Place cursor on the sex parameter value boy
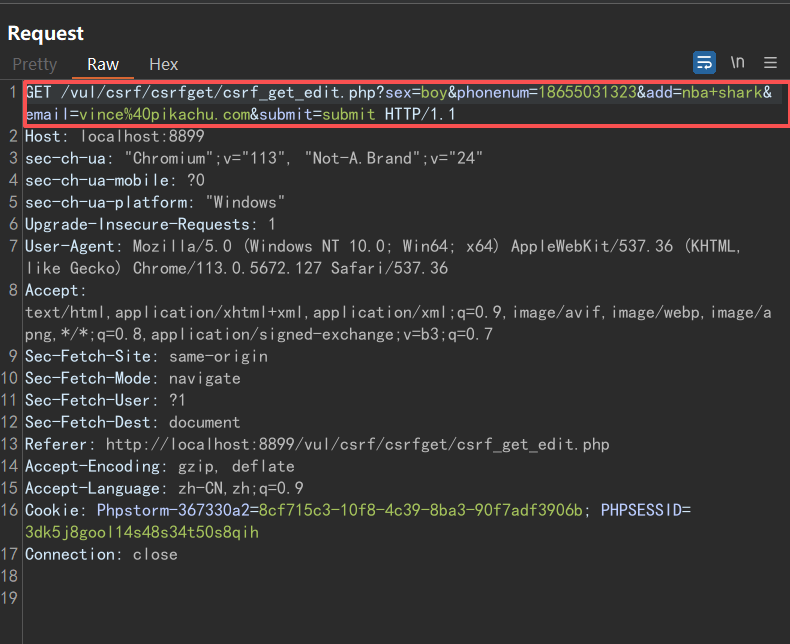 tap(433, 92)
